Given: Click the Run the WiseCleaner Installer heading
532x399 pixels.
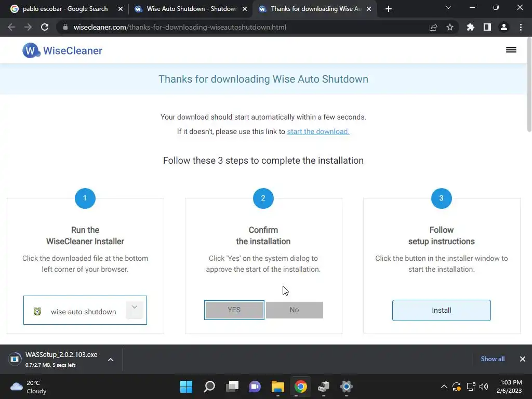Looking at the screenshot, I should (x=85, y=235).
